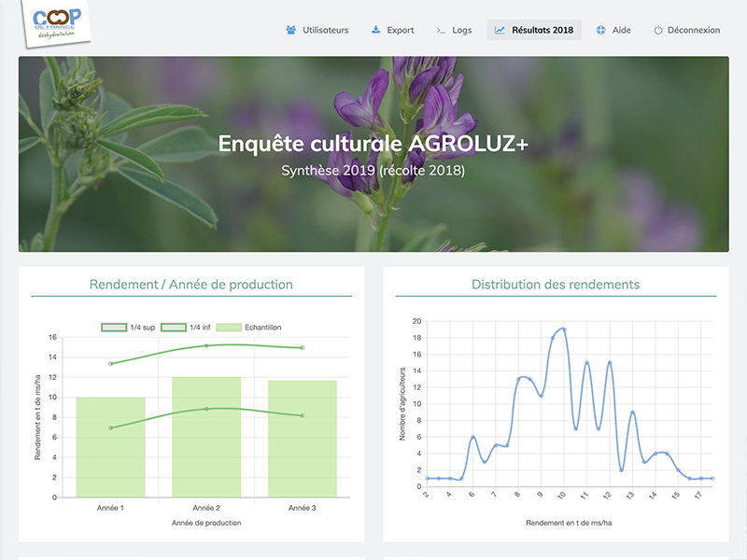Click the distribution point at yield 13

(x=633, y=412)
